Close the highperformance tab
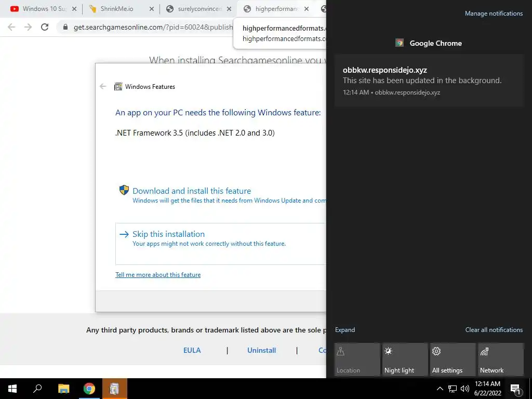The image size is (532, 399). tap(307, 9)
